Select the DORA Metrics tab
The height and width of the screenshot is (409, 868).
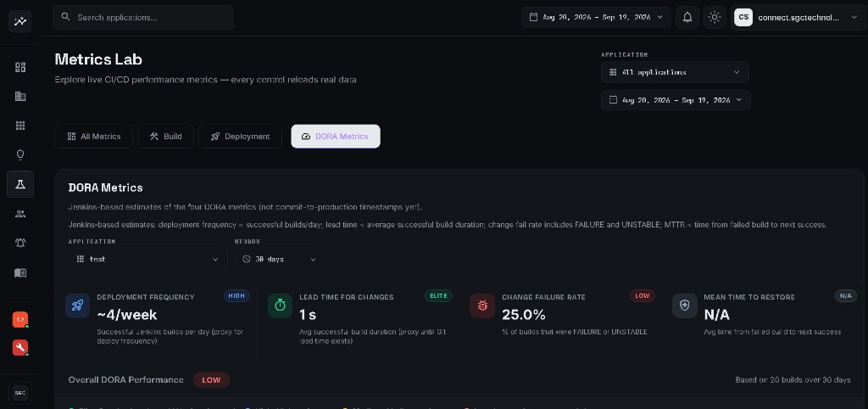pyautogui.click(x=336, y=137)
